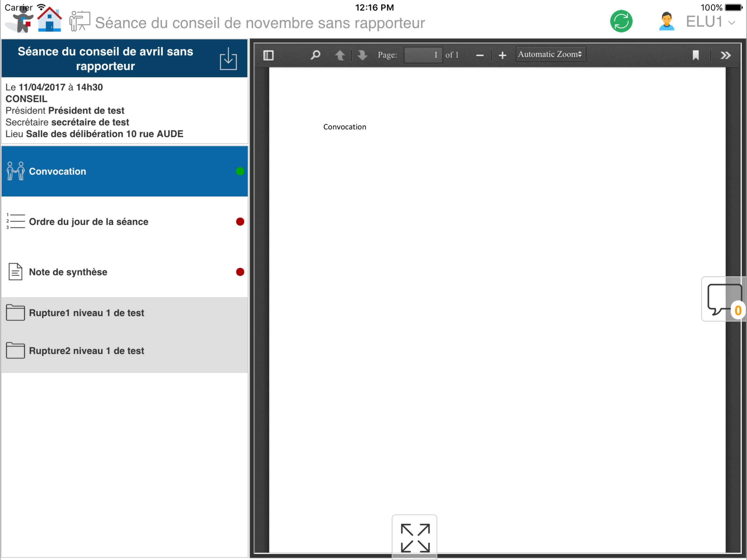Open Rupture1 niveau 1 de test folder
Screen dimensions: 747x560
pos(125,313)
